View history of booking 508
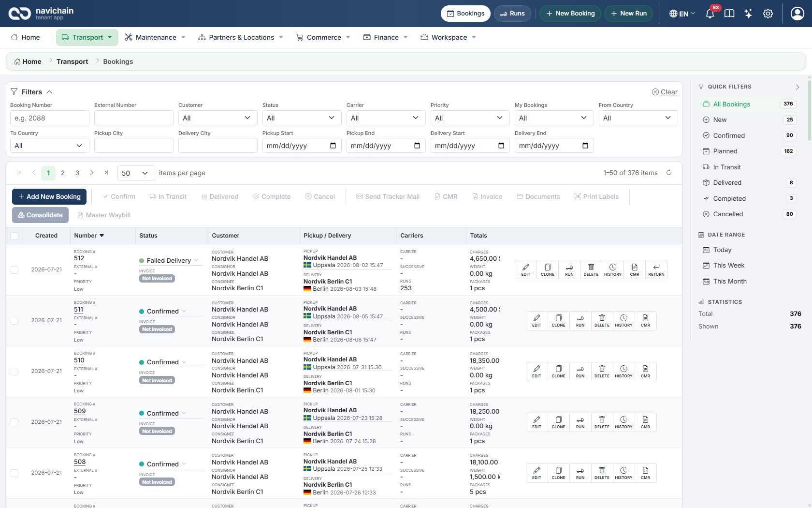Image resolution: width=812 pixels, height=508 pixels. (623, 473)
